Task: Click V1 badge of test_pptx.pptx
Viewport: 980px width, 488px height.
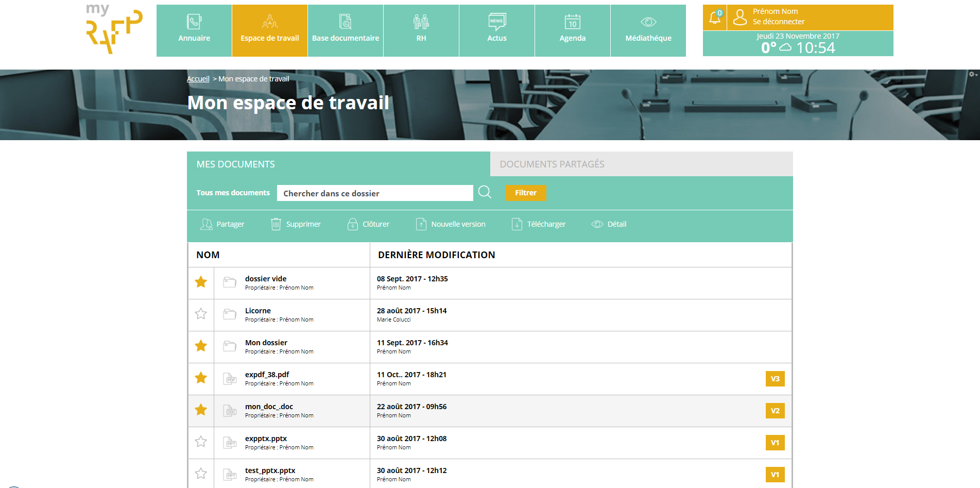Action: click(x=775, y=475)
